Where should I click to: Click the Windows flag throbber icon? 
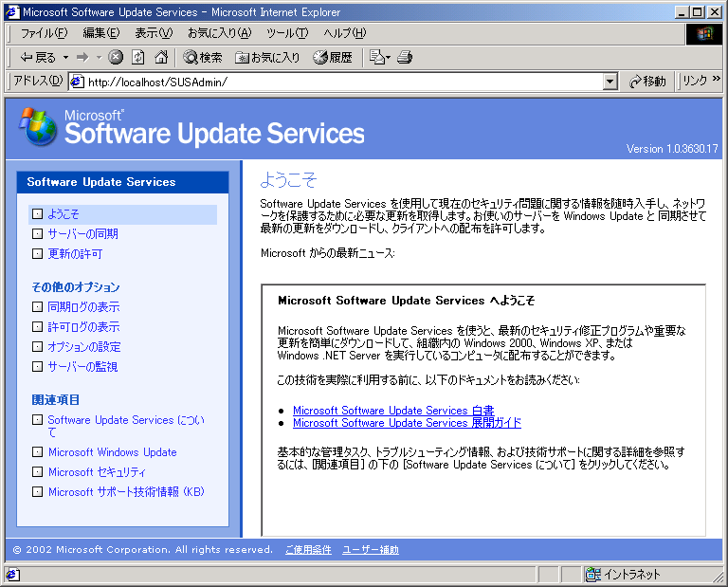(x=704, y=33)
